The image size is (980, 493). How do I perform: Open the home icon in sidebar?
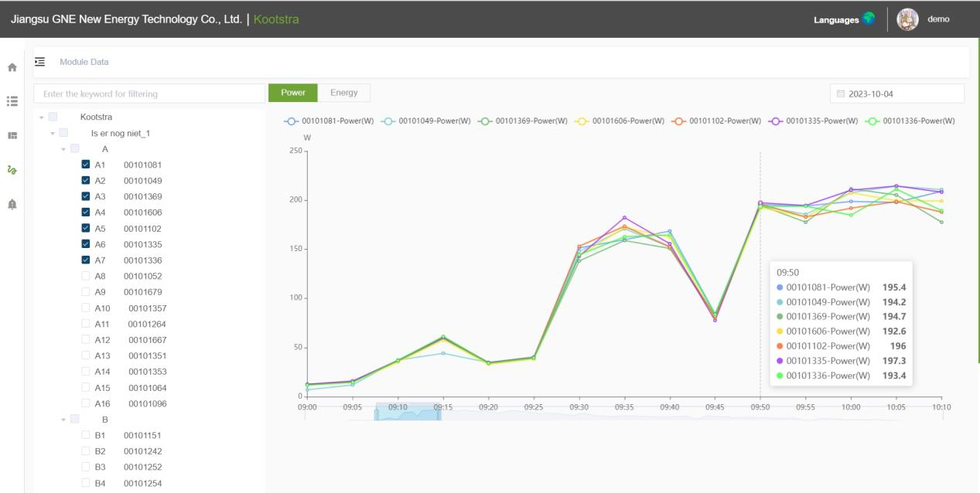click(x=12, y=67)
